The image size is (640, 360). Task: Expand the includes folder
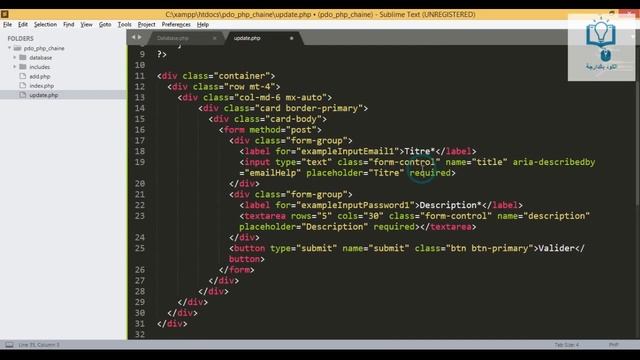tap(15, 67)
